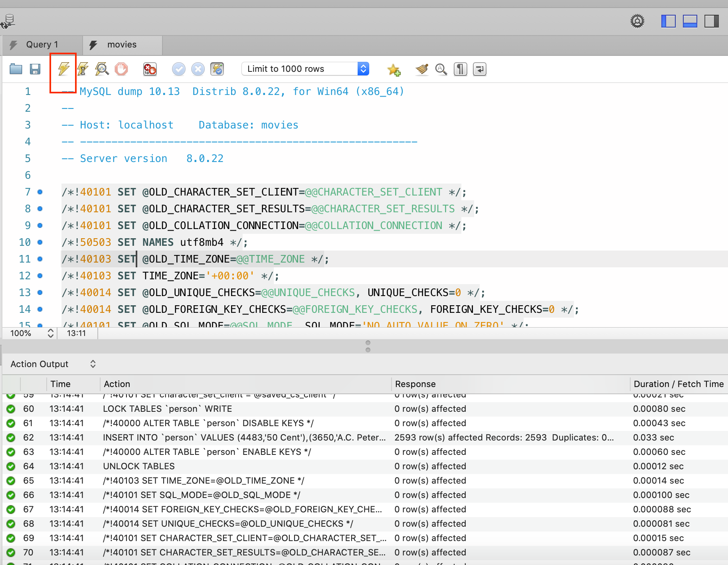Click statement marker dot on line 7

40,192
